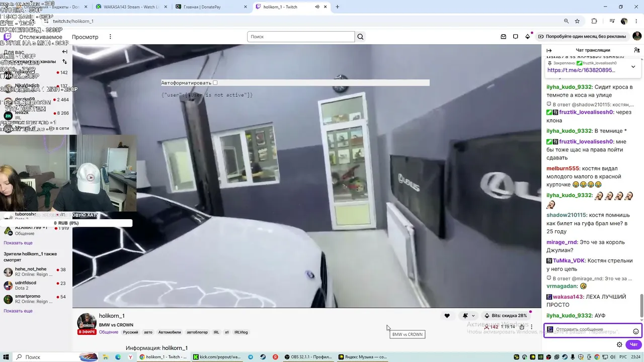Open a new browser tab
Screen dimensions: 644x362
tap(337, 7)
